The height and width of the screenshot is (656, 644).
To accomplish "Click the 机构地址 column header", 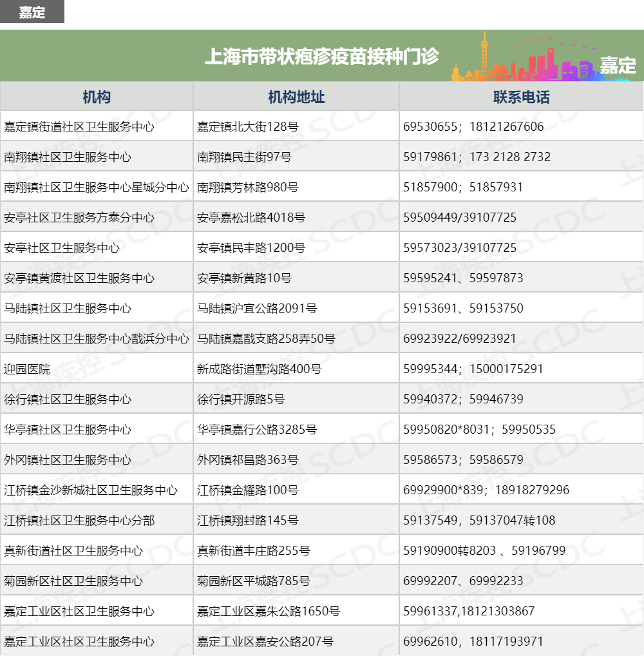I will point(296,97).
